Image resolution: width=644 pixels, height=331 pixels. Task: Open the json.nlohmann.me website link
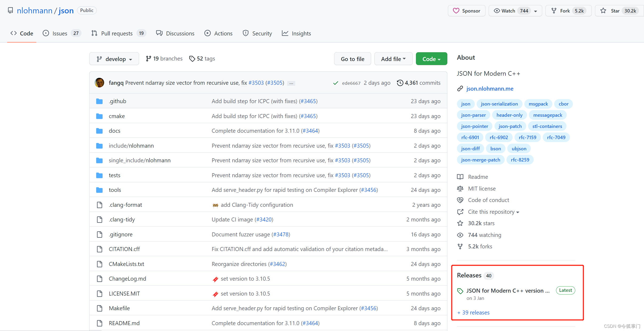(490, 89)
